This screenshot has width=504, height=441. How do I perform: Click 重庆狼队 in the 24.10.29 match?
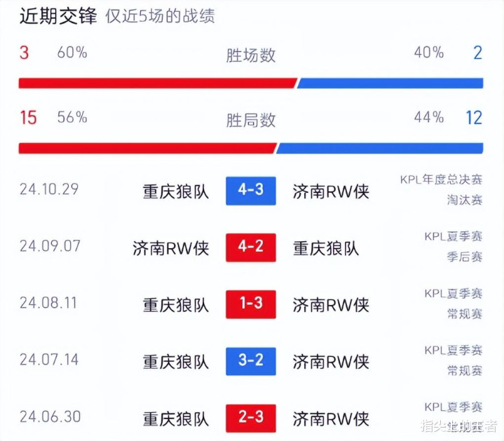(x=176, y=192)
